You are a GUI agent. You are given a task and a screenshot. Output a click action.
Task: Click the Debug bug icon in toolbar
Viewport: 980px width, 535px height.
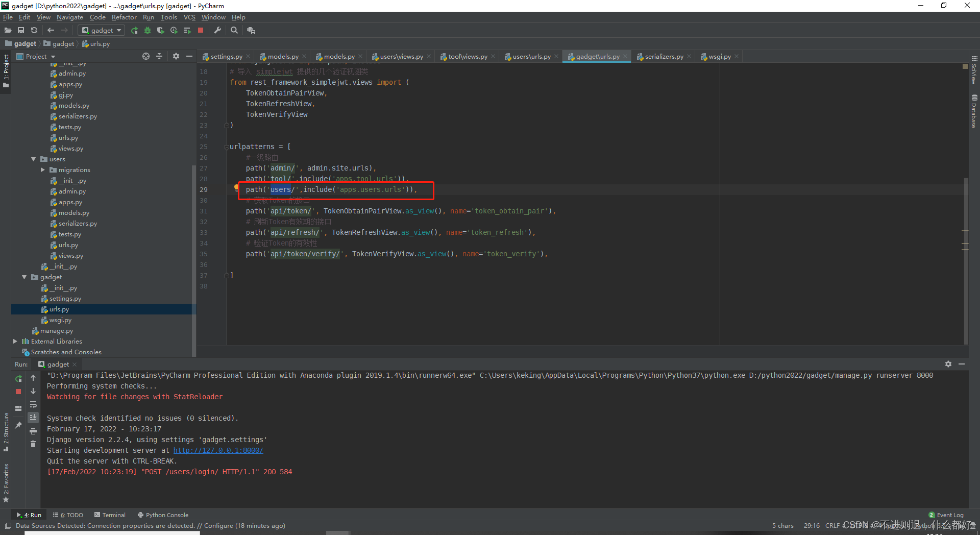pos(148,31)
